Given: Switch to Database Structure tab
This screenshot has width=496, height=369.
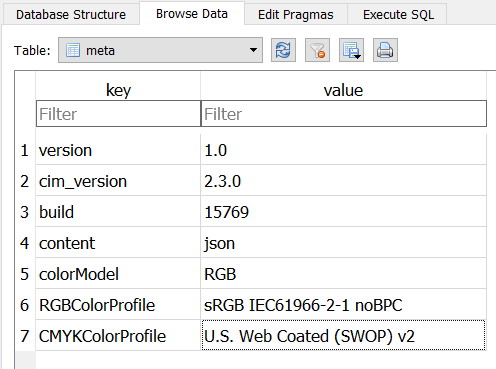Looking at the screenshot, I should click(x=71, y=15).
